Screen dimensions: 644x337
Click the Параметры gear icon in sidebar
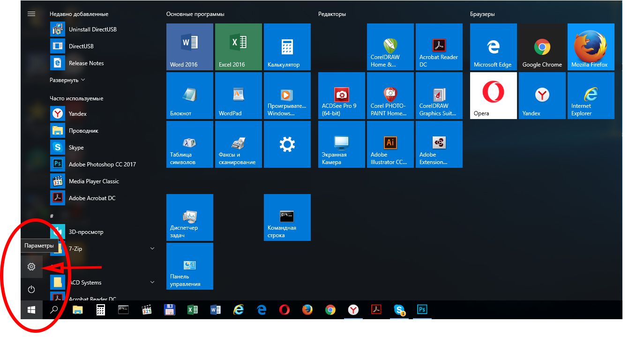pos(31,267)
